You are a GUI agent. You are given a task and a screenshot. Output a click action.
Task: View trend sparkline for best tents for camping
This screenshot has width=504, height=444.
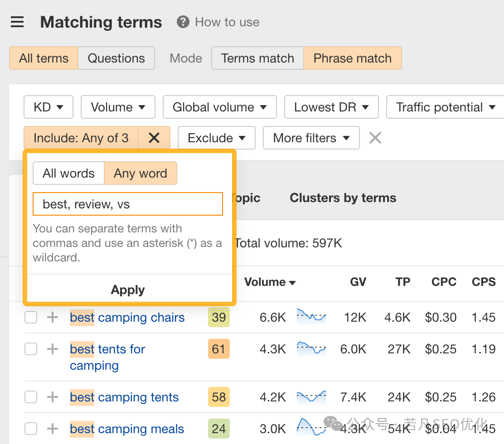311,349
